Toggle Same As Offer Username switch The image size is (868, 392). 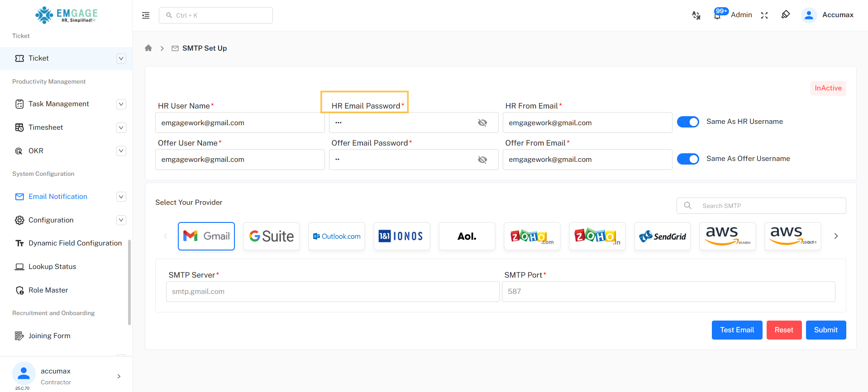coord(688,159)
